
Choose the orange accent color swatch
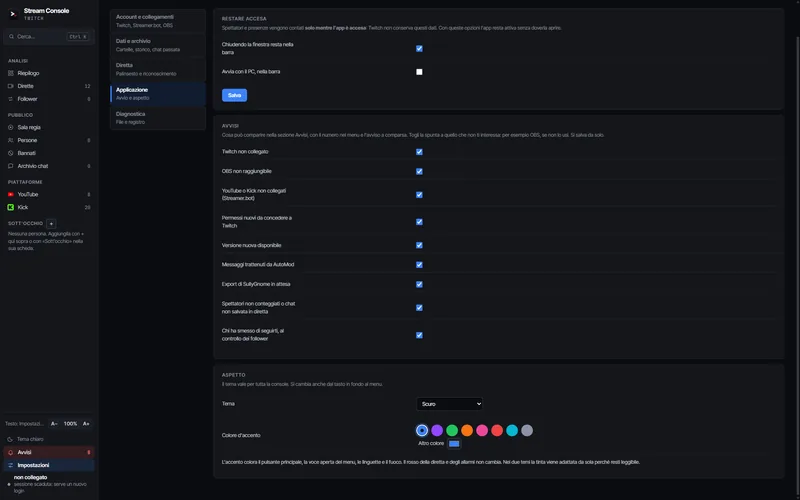click(x=467, y=430)
